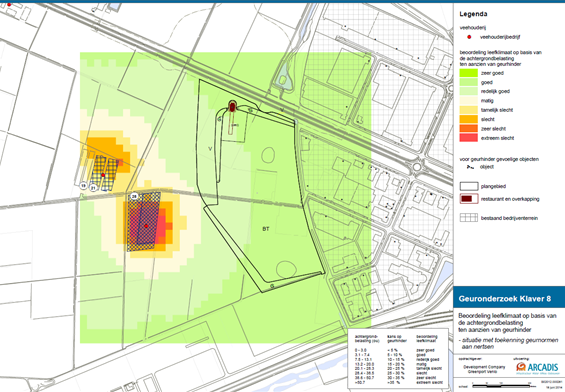This screenshot has height=392, width=565.
Task: Select the circled number 28 map marker
Action: pos(134,196)
